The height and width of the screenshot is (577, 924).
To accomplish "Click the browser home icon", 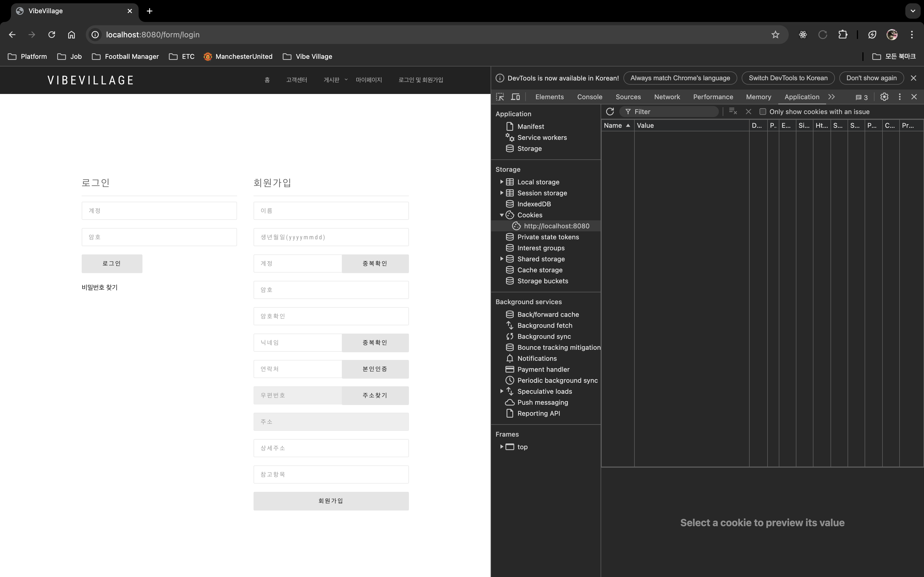I will click(71, 35).
